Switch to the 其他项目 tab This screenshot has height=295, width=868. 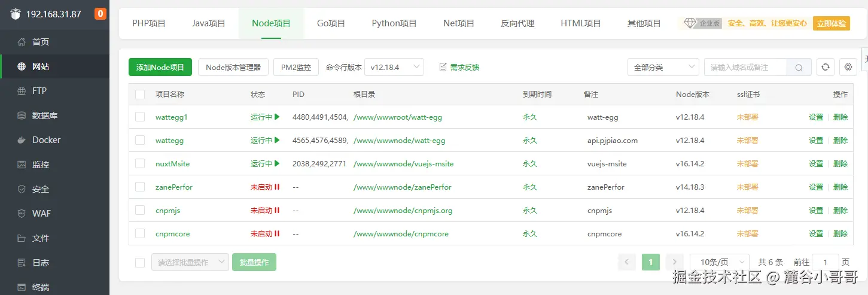[644, 23]
